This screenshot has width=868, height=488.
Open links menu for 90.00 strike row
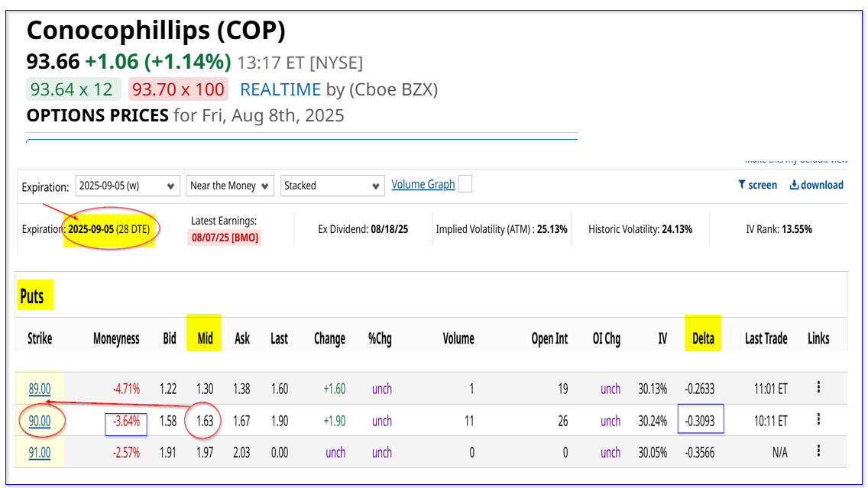[x=818, y=419]
